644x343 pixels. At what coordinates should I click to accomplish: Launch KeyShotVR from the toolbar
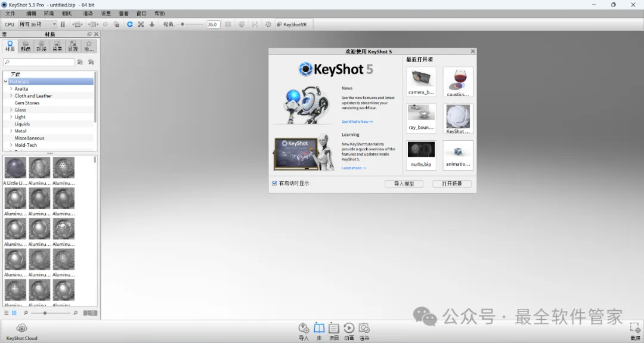(x=292, y=24)
